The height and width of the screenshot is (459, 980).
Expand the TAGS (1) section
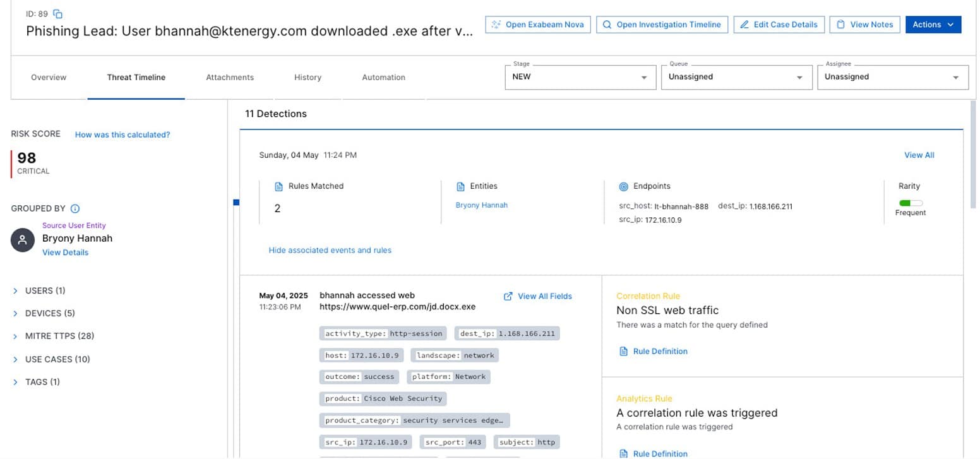point(36,382)
